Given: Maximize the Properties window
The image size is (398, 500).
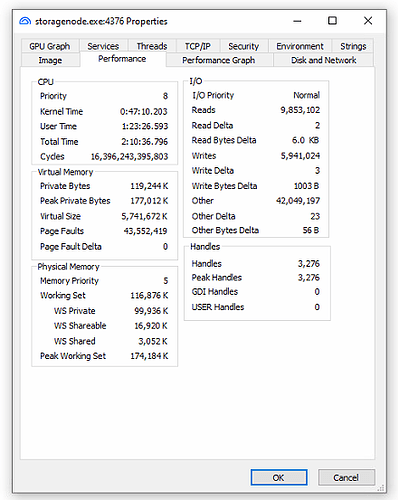Looking at the screenshot, I should click(x=332, y=21).
